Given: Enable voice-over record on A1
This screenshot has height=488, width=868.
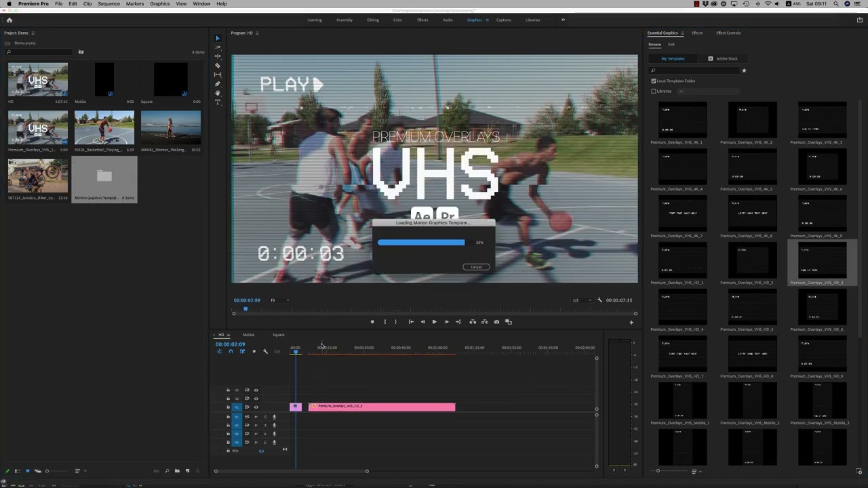Looking at the screenshot, I should (274, 417).
